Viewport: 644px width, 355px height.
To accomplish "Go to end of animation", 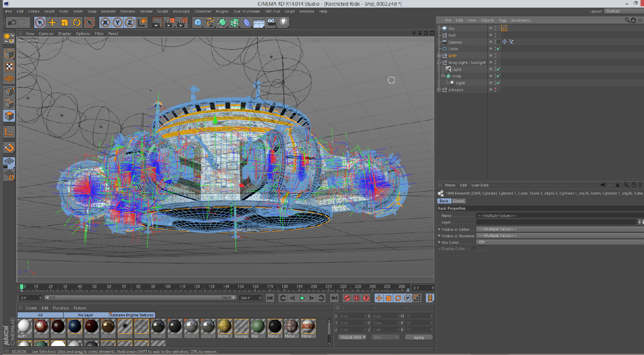I will 334,298.
